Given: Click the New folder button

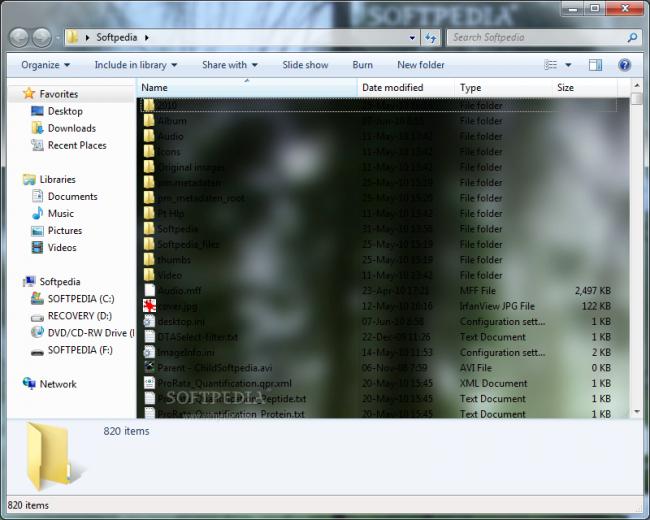Looking at the screenshot, I should [421, 65].
